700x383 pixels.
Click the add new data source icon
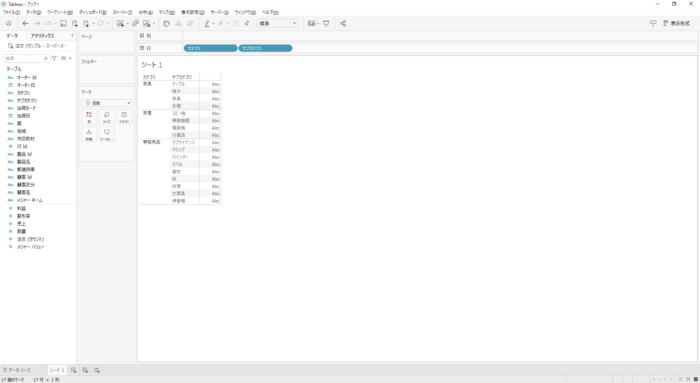coord(75,24)
